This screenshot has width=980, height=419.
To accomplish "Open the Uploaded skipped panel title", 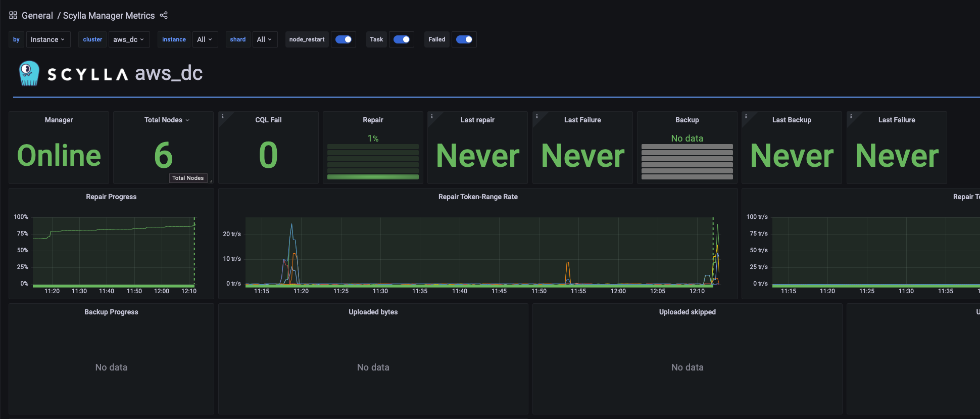I will [688, 312].
